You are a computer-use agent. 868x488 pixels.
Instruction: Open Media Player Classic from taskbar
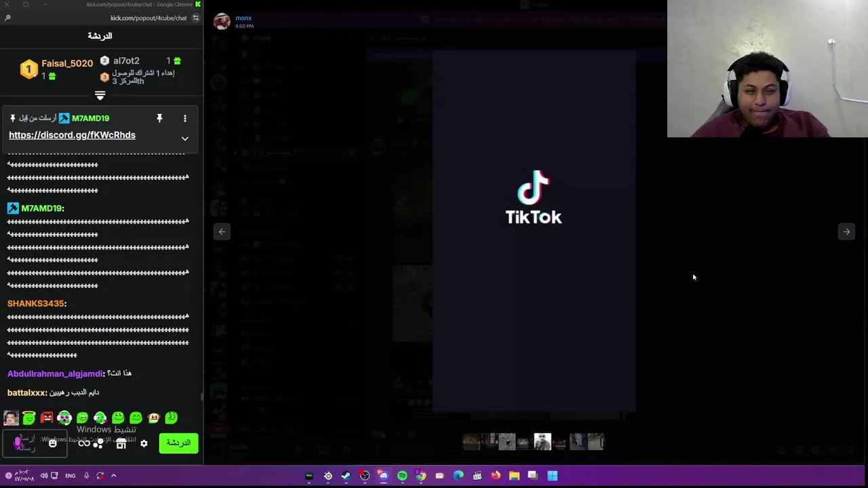(477, 476)
